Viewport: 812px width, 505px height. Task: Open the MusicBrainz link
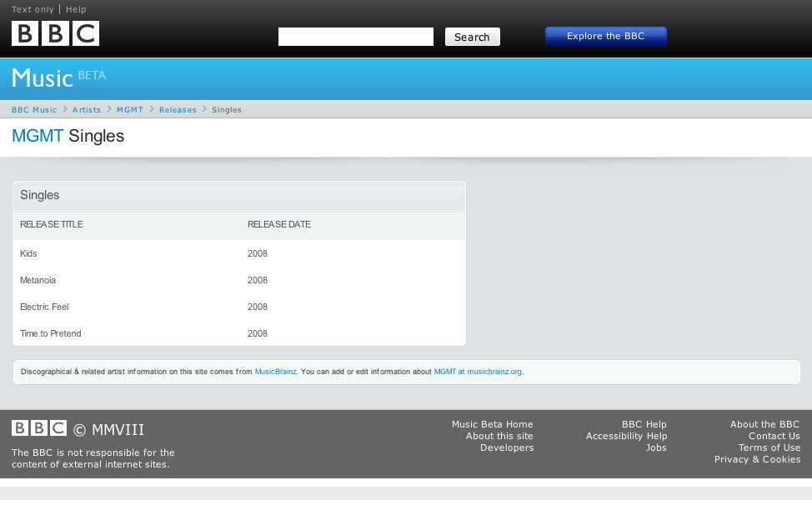point(275,372)
